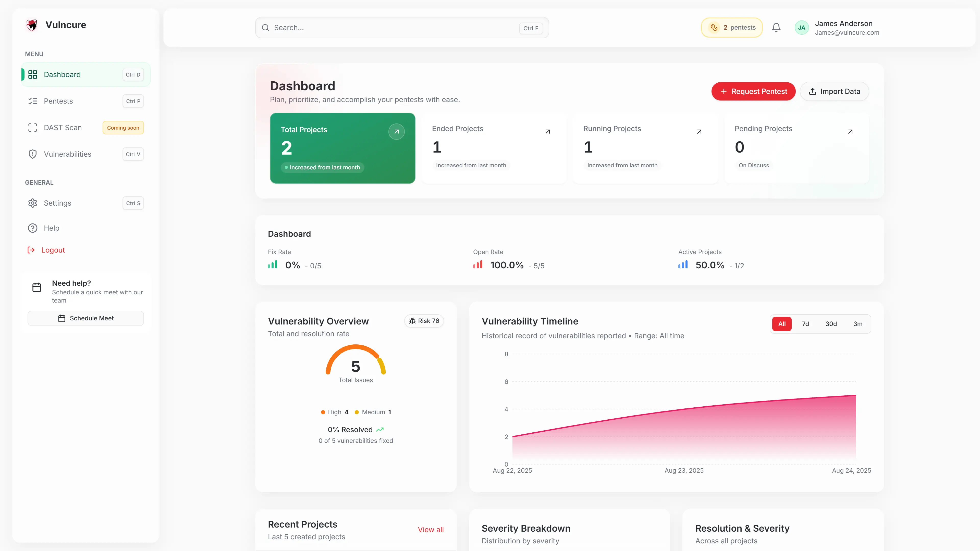980x551 pixels.
Task: Select the Dashboard grid icon in sidebar
Action: click(x=33, y=74)
